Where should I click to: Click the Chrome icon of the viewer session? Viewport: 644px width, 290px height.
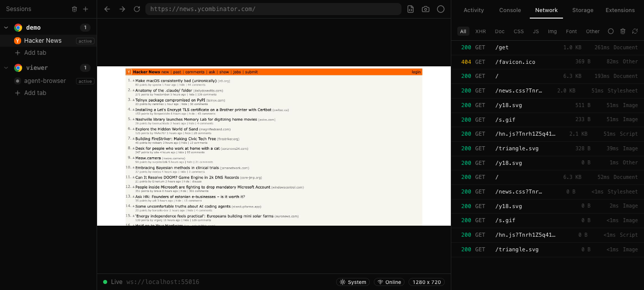click(x=18, y=68)
